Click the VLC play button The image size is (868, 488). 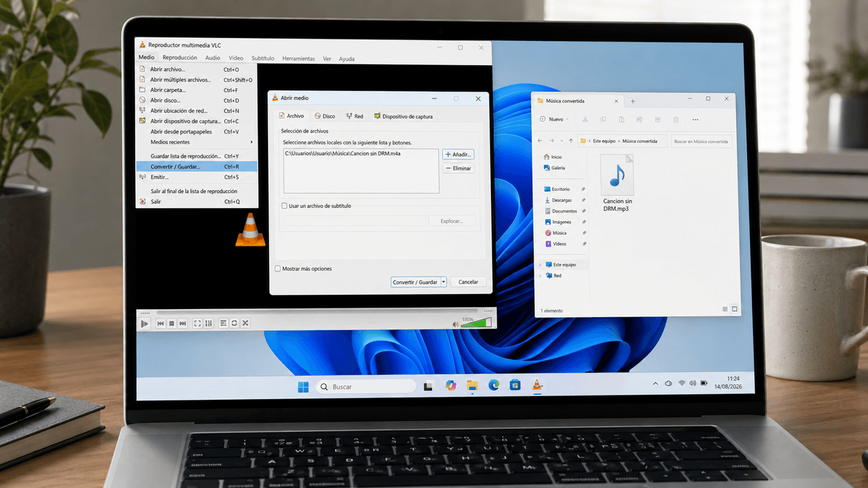[144, 324]
